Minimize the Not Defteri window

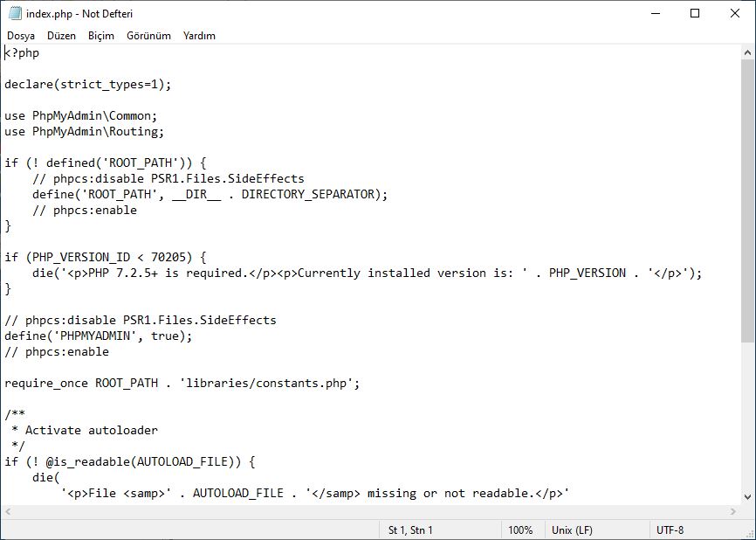656,13
